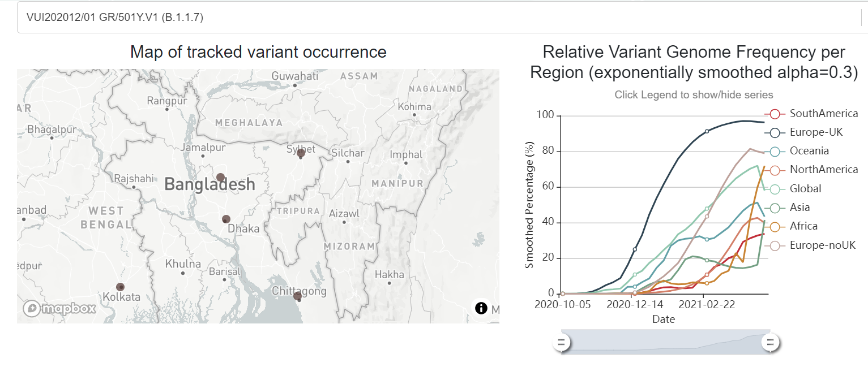This screenshot has height=367, width=868.
Task: Click the variant marker near Kolkata
Action: coord(120,287)
